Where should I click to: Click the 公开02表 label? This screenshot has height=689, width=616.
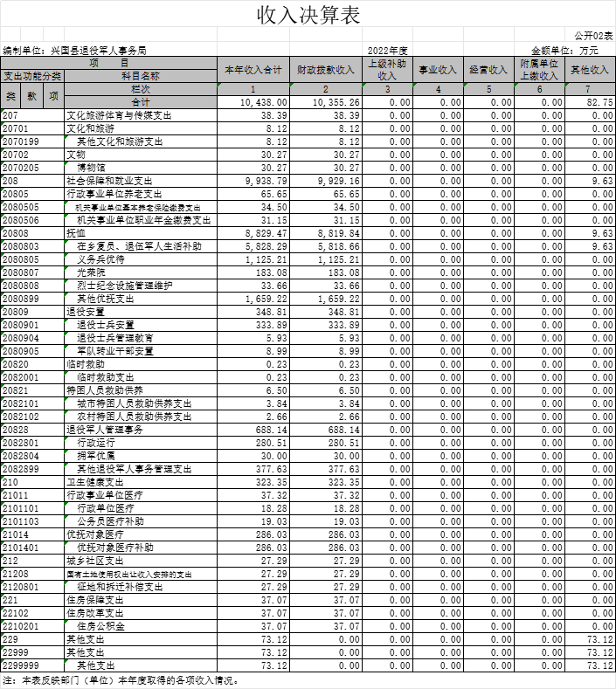point(593,36)
